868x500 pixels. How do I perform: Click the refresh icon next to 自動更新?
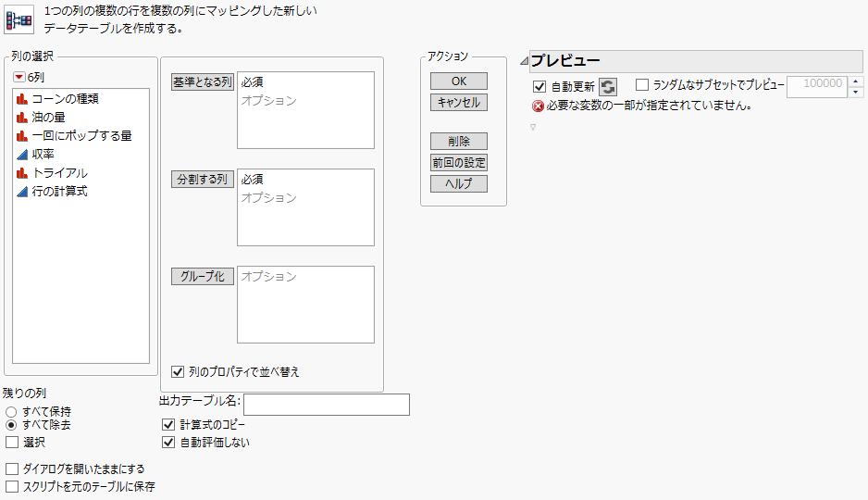pos(608,86)
